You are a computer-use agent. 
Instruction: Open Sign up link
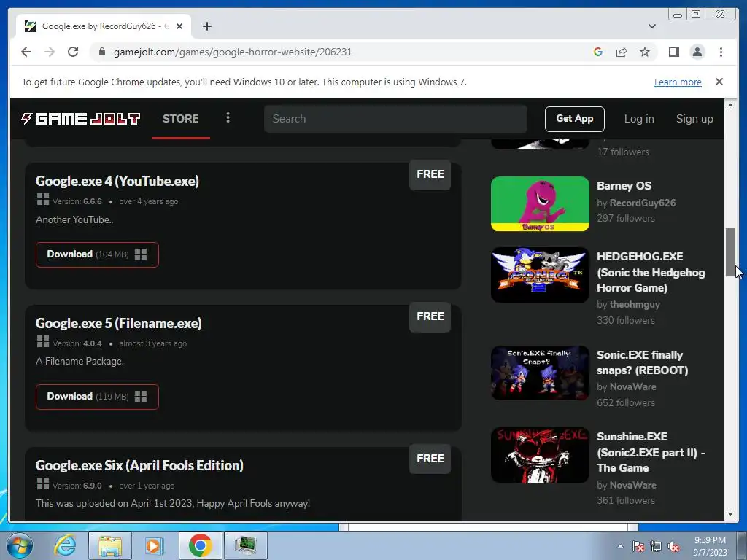pyautogui.click(x=694, y=119)
